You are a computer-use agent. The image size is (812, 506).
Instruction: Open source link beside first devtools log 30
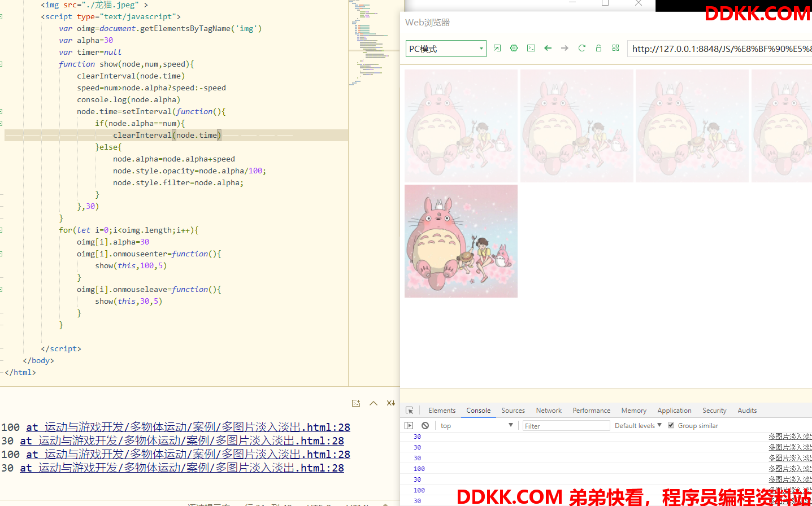pyautogui.click(x=790, y=437)
